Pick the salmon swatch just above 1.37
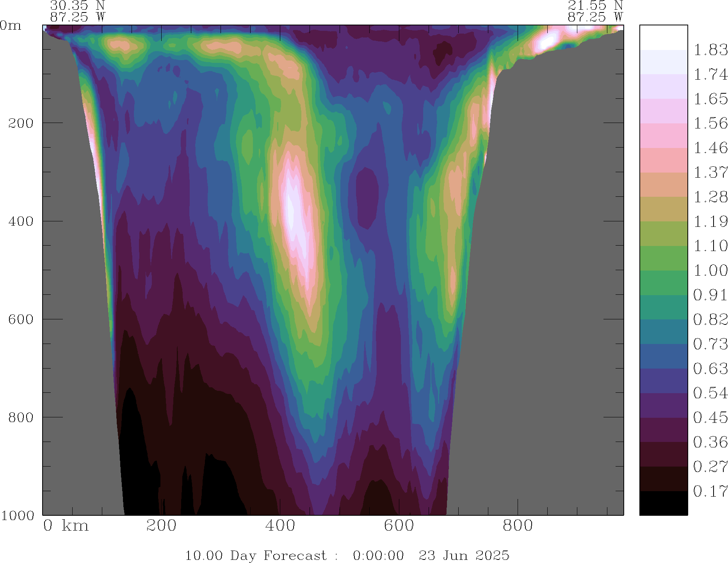Image resolution: width=728 pixels, height=563 pixels. 663,160
